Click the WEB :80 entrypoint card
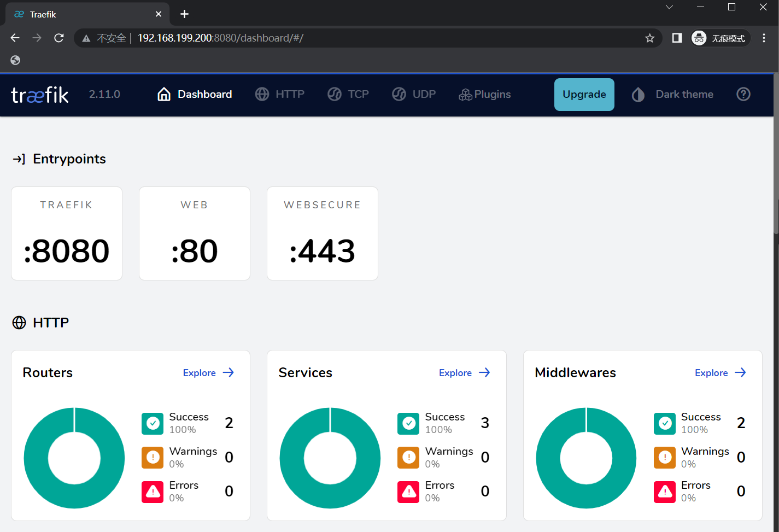 (195, 233)
